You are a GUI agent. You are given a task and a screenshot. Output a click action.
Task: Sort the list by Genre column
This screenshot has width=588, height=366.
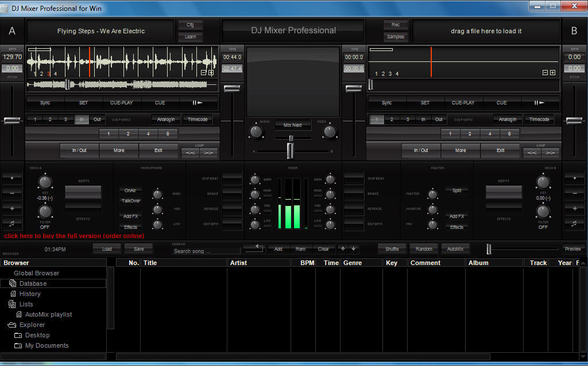[362, 263]
